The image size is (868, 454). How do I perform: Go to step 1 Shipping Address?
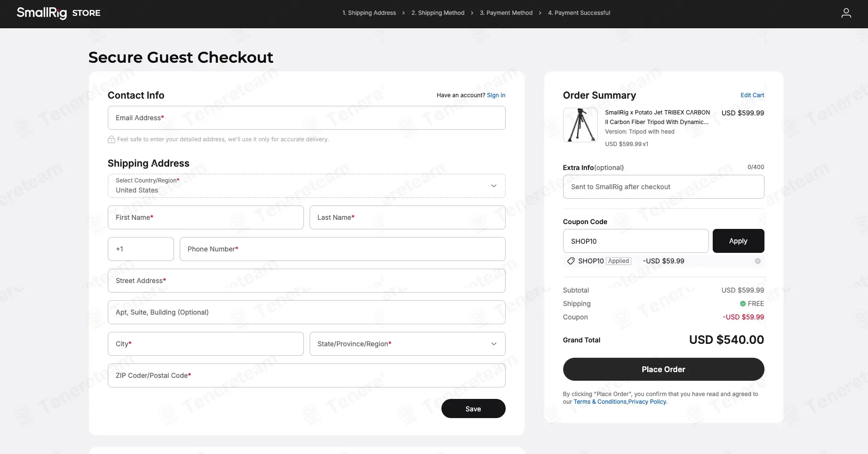[x=369, y=13]
